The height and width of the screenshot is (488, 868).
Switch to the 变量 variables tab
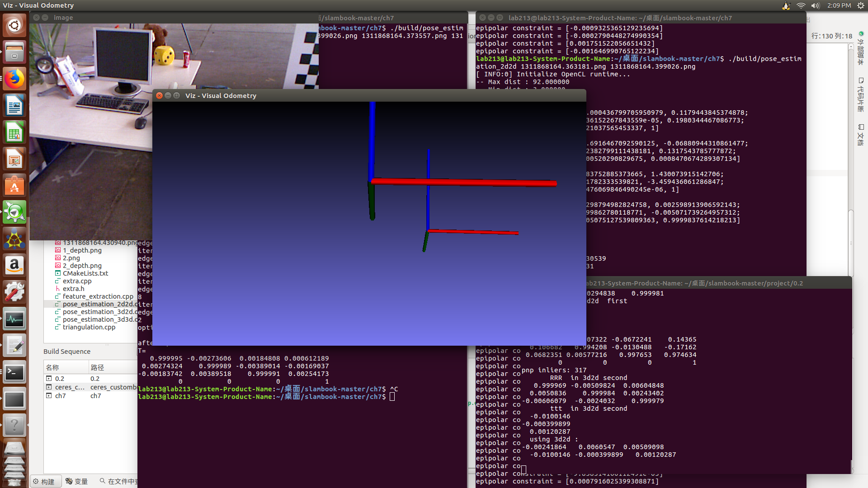click(x=77, y=481)
